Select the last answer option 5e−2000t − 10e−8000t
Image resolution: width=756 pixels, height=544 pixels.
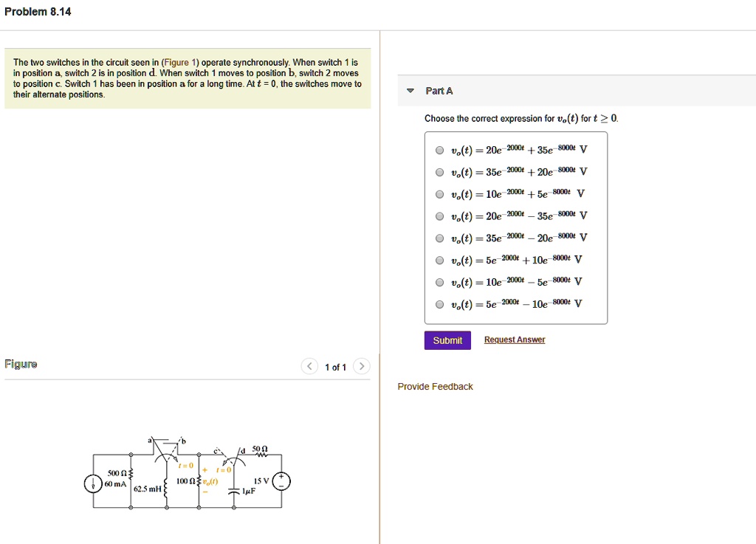pos(439,303)
